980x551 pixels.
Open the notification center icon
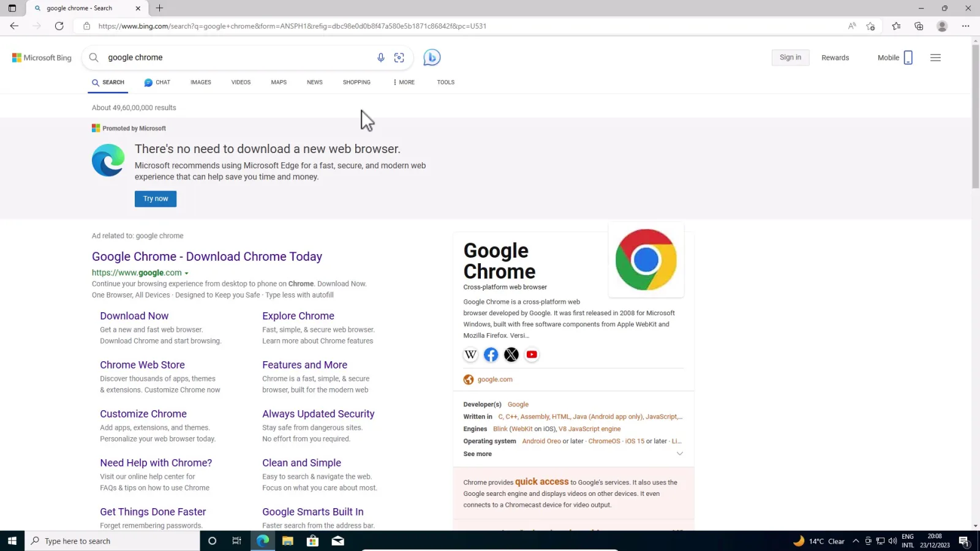click(963, 541)
